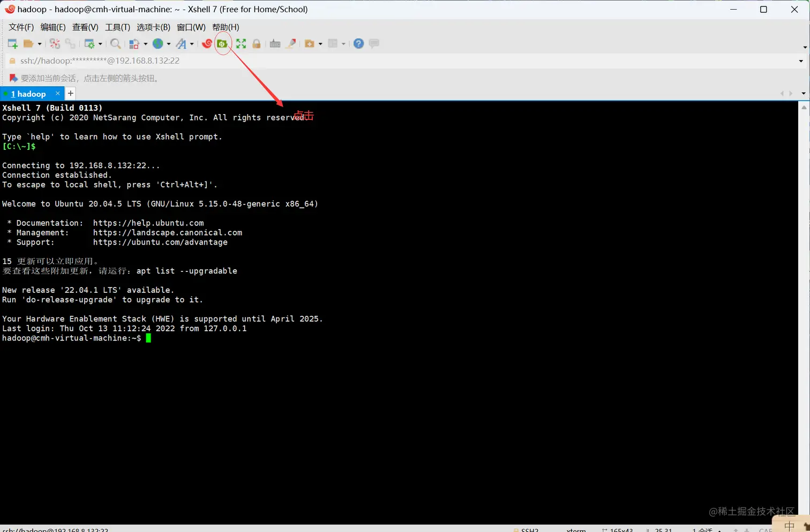Click the address bar lock icon
The width and height of the screenshot is (810, 532).
pos(12,61)
